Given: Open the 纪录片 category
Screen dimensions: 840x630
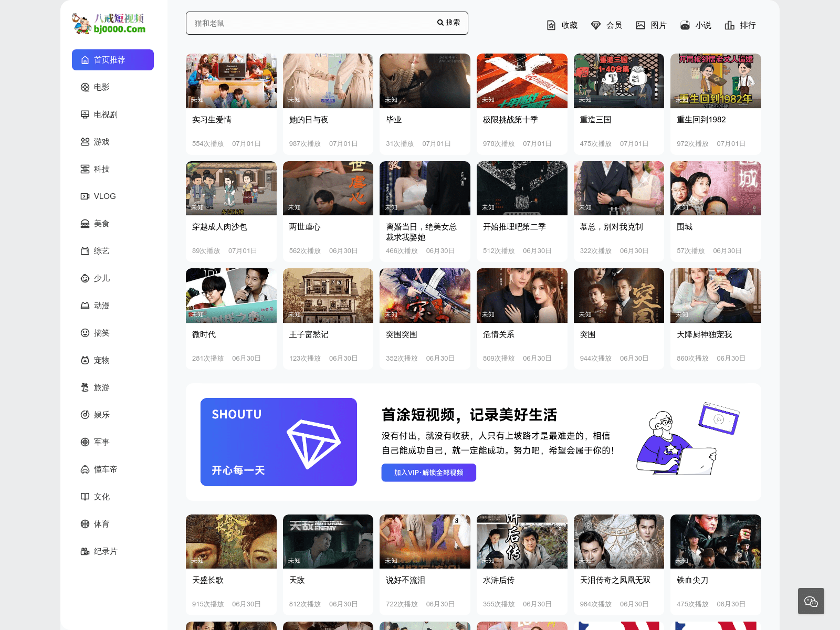Looking at the screenshot, I should coord(113,551).
